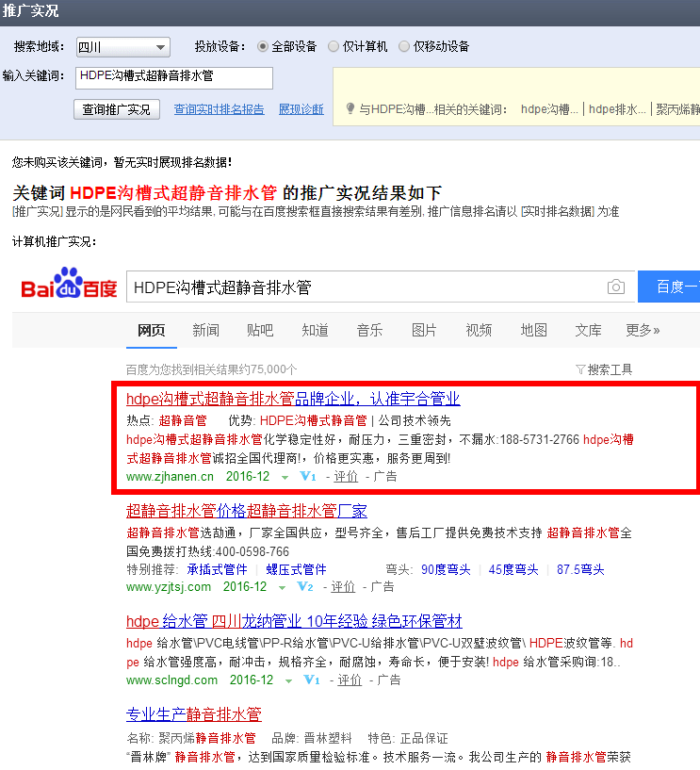Click 评价 link for www.sclngd.com
This screenshot has height=770, width=700.
(x=350, y=680)
